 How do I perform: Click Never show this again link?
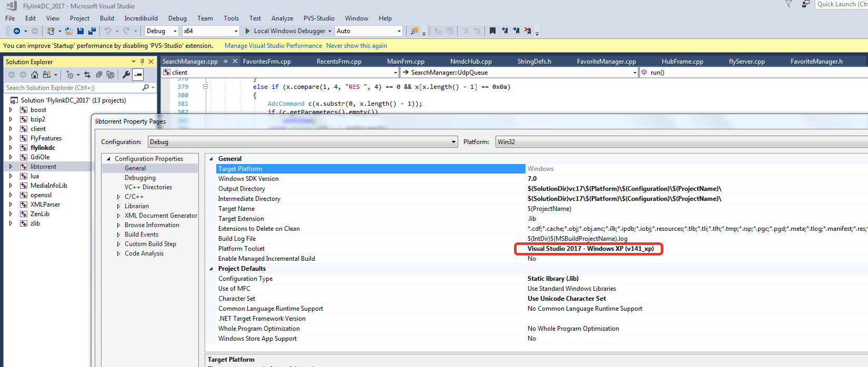pos(357,46)
